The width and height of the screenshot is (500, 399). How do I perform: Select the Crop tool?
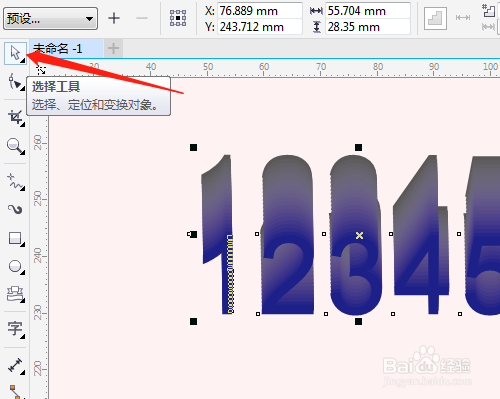(15, 117)
